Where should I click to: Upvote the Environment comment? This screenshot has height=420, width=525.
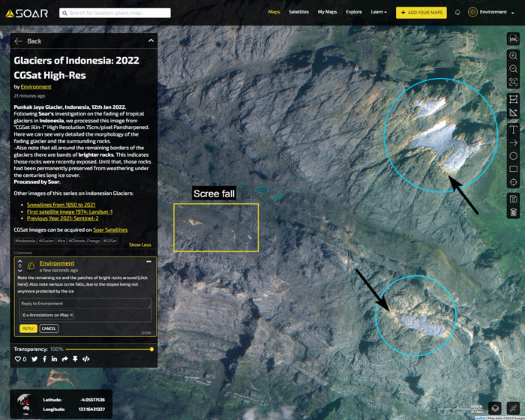click(20, 261)
